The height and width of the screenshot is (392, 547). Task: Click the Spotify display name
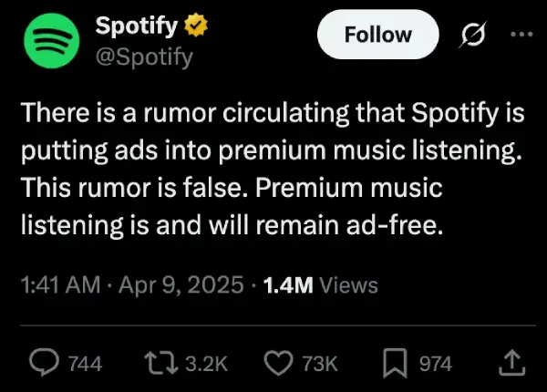pos(139,26)
